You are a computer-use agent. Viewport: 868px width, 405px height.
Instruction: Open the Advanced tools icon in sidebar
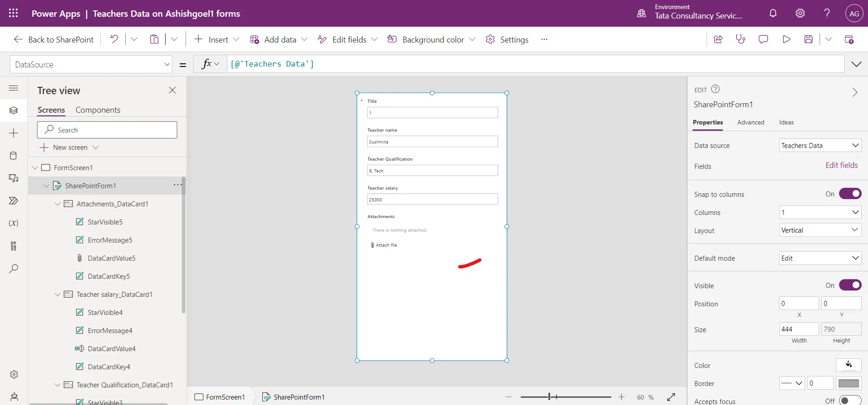point(14,246)
